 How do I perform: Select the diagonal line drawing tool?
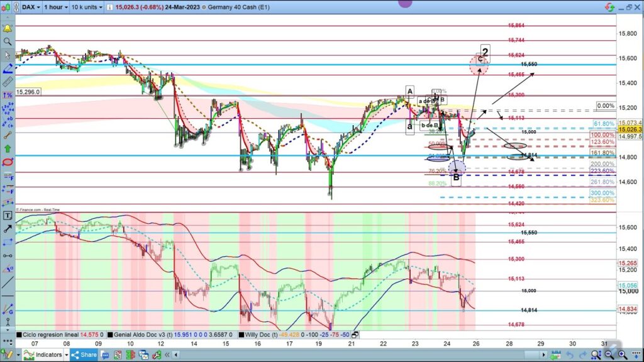(8, 283)
